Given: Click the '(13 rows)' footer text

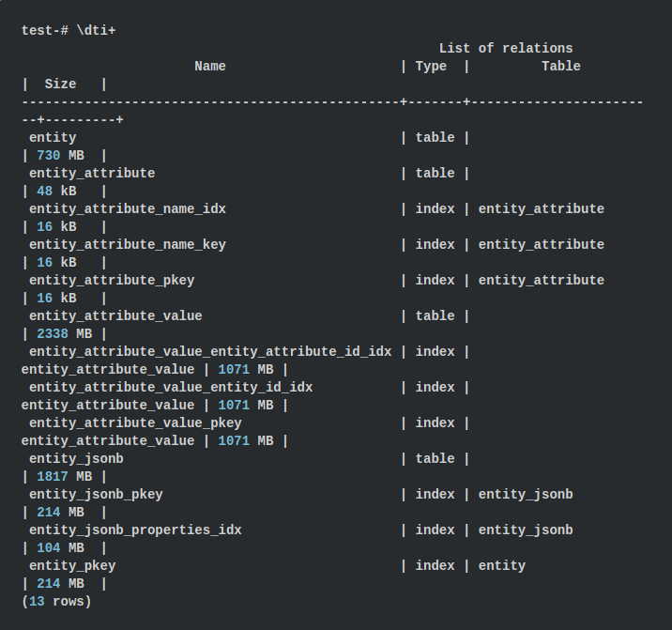Looking at the screenshot, I should tap(56, 602).
